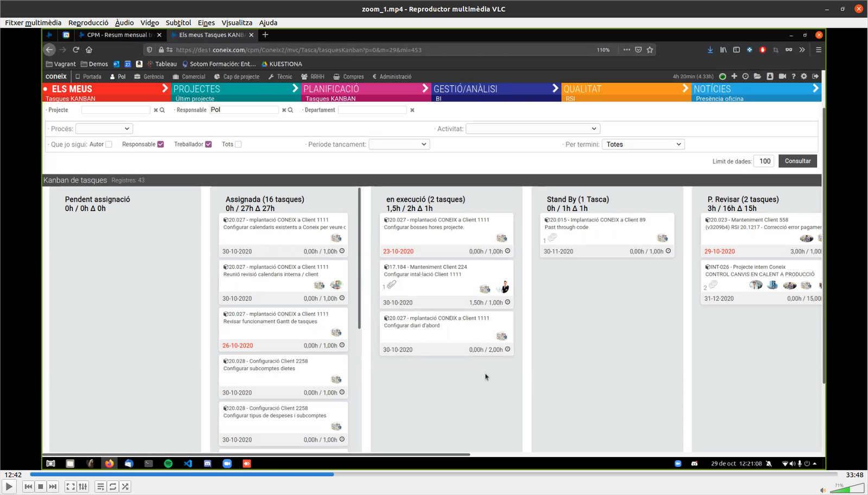Click the logout icon at the far right toolbar
Image resolution: width=868 pixels, height=495 pixels.
click(815, 77)
